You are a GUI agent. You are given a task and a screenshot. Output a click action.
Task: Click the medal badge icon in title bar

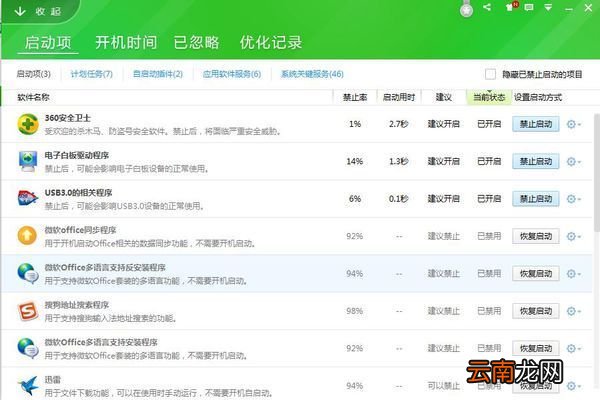click(466, 8)
